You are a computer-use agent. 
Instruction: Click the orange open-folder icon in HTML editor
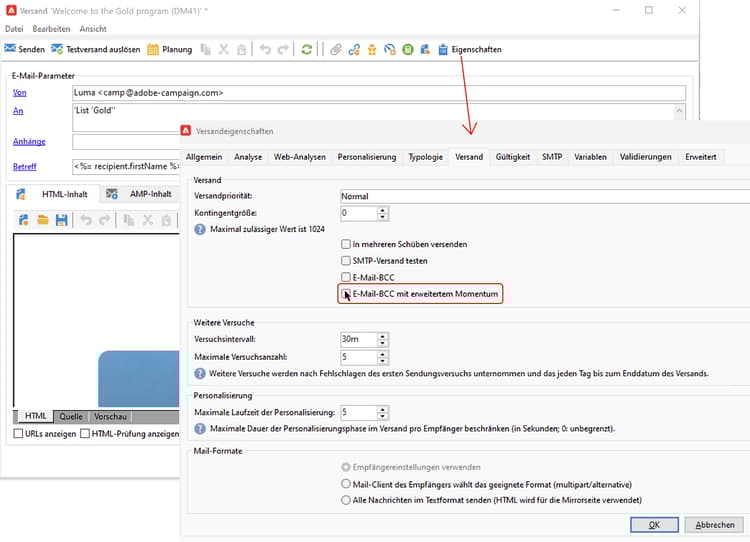coord(43,220)
